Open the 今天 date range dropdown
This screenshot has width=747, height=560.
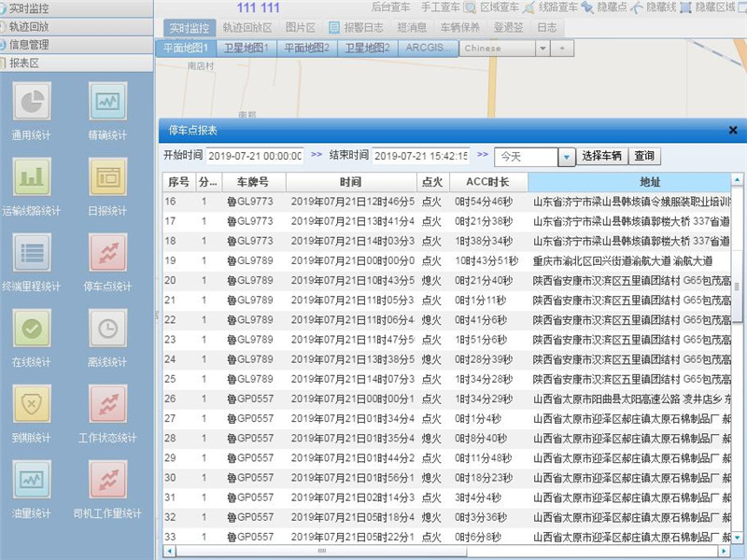[x=566, y=157]
